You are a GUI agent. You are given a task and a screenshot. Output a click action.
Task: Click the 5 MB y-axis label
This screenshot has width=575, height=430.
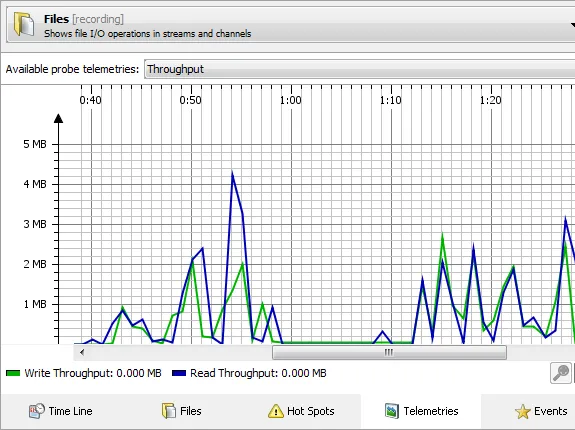pyautogui.click(x=35, y=144)
